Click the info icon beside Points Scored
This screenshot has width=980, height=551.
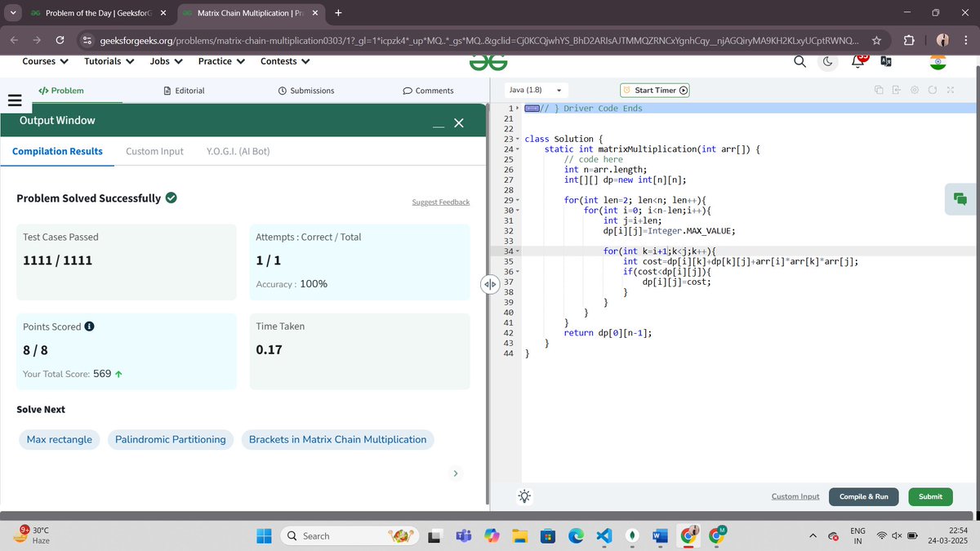coord(89,327)
